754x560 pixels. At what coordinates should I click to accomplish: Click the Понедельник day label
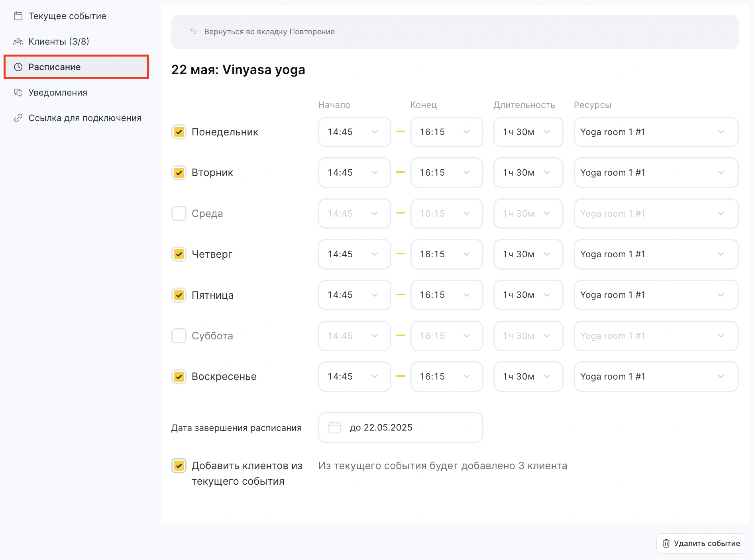pyautogui.click(x=225, y=132)
